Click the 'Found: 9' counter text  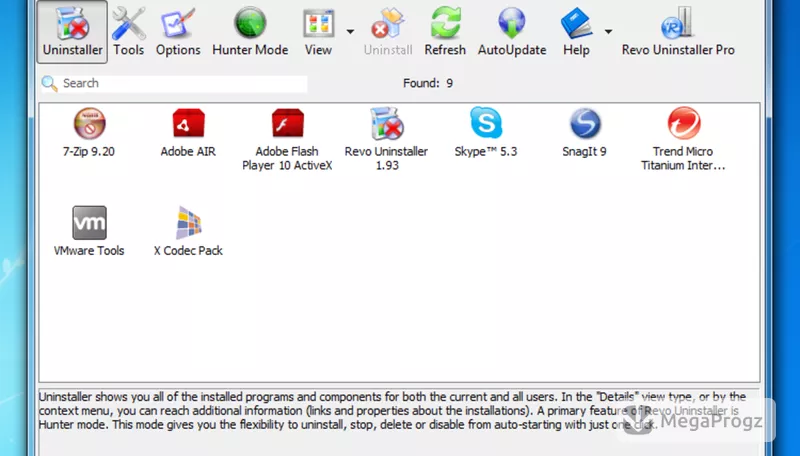tap(428, 83)
